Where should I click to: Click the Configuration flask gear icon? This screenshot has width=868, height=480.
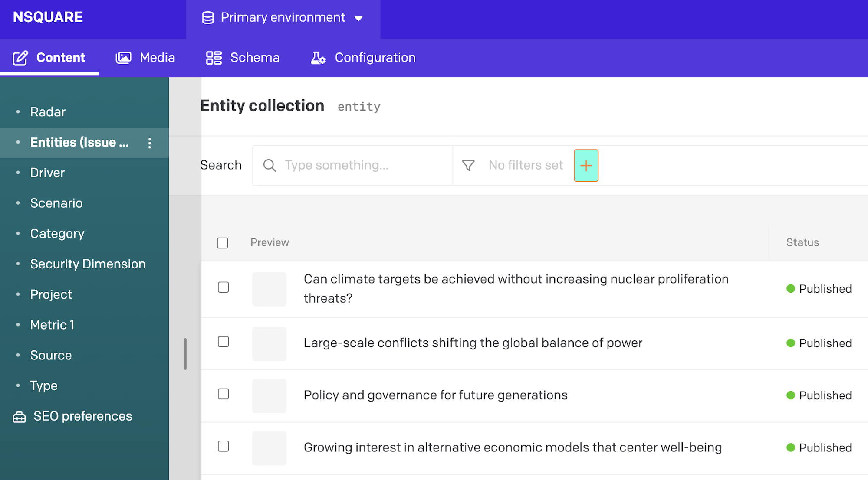point(318,58)
